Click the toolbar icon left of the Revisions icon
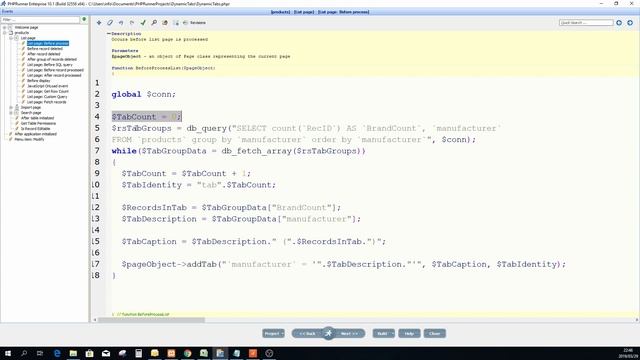640x360 pixels. pos(176,23)
